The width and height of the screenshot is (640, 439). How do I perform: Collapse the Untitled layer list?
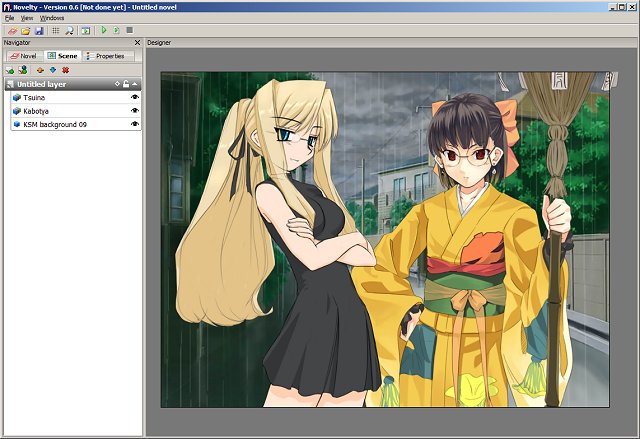click(x=135, y=84)
